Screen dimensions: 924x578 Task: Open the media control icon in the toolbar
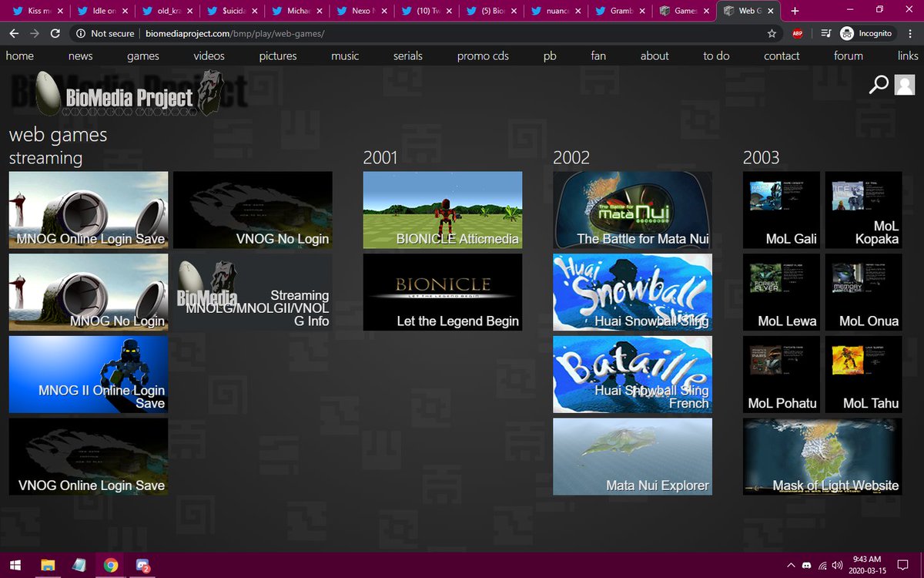(x=826, y=34)
